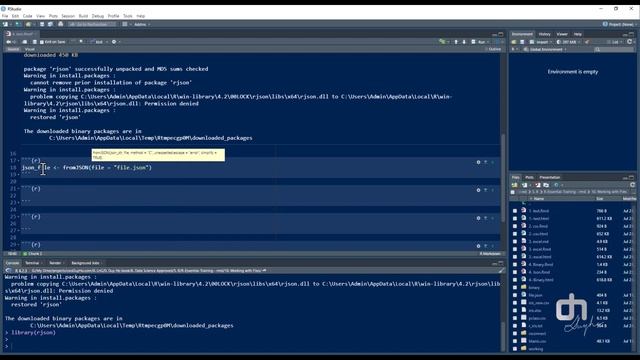
Task: Open the More gear dropdown in Files pane
Action: pyautogui.click(x=557, y=185)
